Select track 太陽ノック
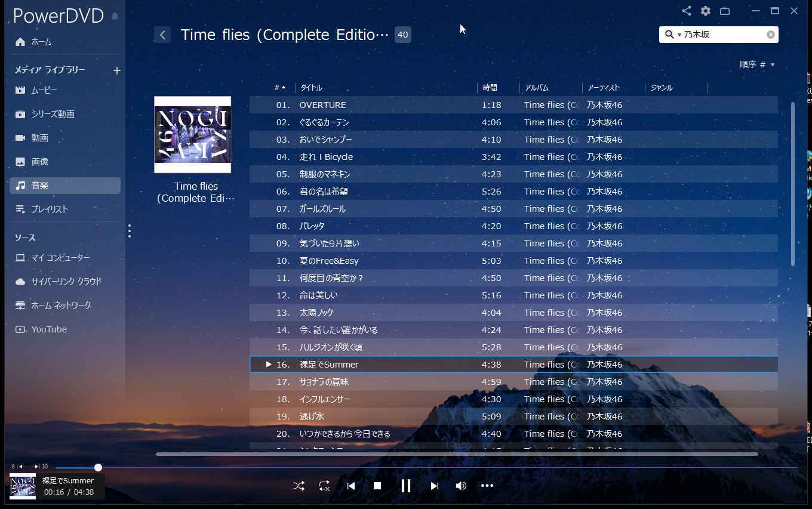The width and height of the screenshot is (812, 509). click(x=513, y=313)
